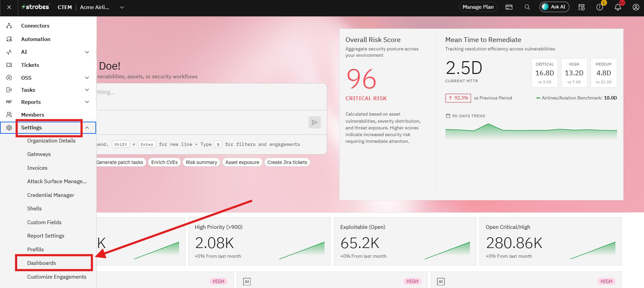Image resolution: width=644 pixels, height=288 pixels.
Task: Click the Create Jira tickets chip
Action: pos(287,162)
